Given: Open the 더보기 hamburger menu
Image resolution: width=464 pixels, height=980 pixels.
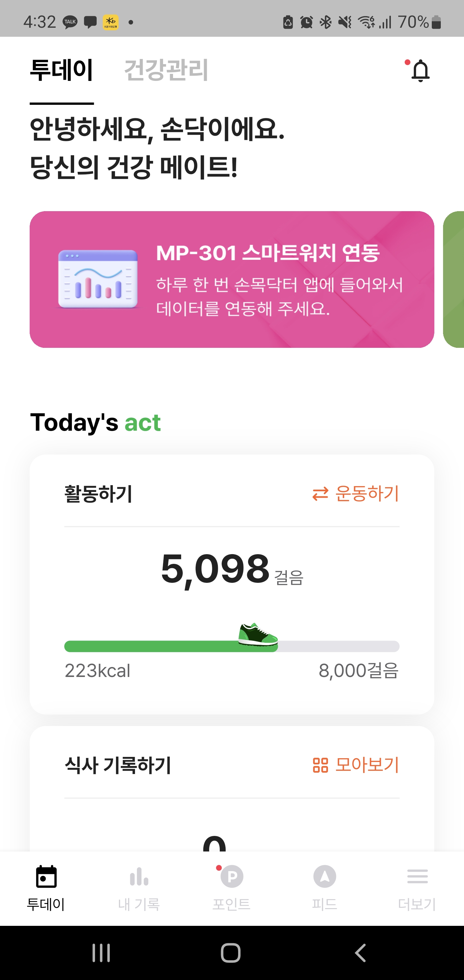Looking at the screenshot, I should (417, 877).
